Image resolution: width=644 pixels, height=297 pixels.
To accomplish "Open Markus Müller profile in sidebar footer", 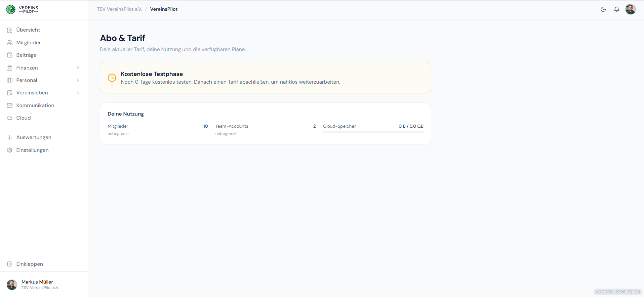I will (x=44, y=285).
